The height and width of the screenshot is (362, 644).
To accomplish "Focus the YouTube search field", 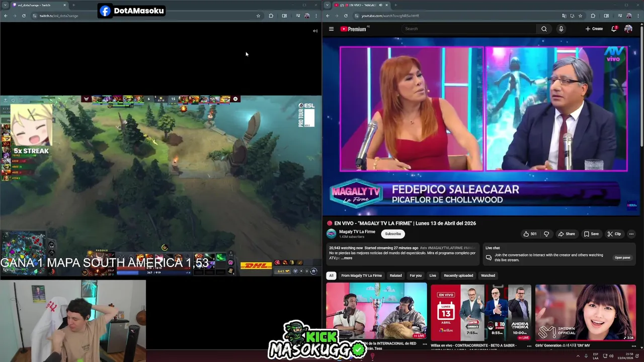I will 469,29.
